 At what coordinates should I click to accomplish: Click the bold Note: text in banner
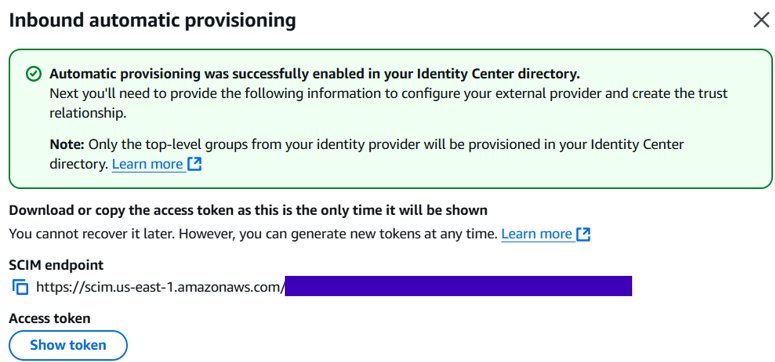pyautogui.click(x=67, y=145)
